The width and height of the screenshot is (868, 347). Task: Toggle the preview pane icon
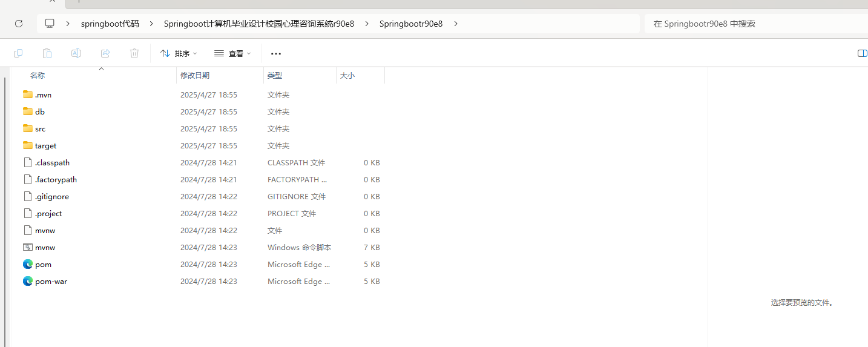(863, 53)
